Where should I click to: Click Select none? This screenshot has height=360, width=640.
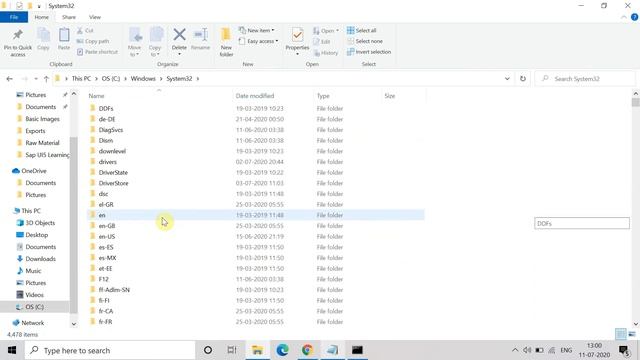[365, 41]
